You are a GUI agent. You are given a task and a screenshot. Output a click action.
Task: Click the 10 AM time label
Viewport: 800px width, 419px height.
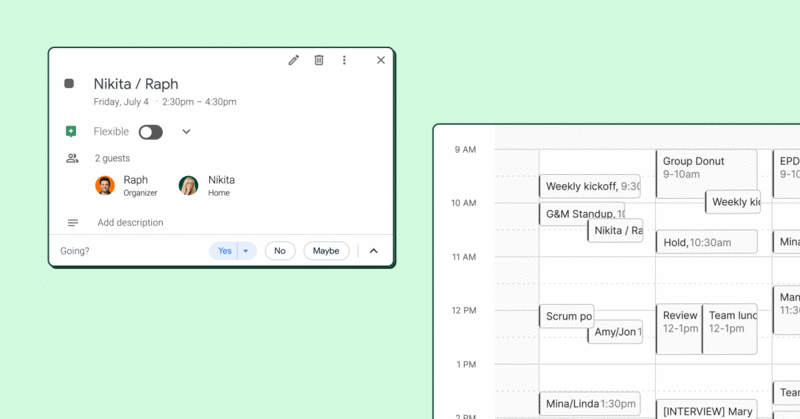click(x=463, y=203)
